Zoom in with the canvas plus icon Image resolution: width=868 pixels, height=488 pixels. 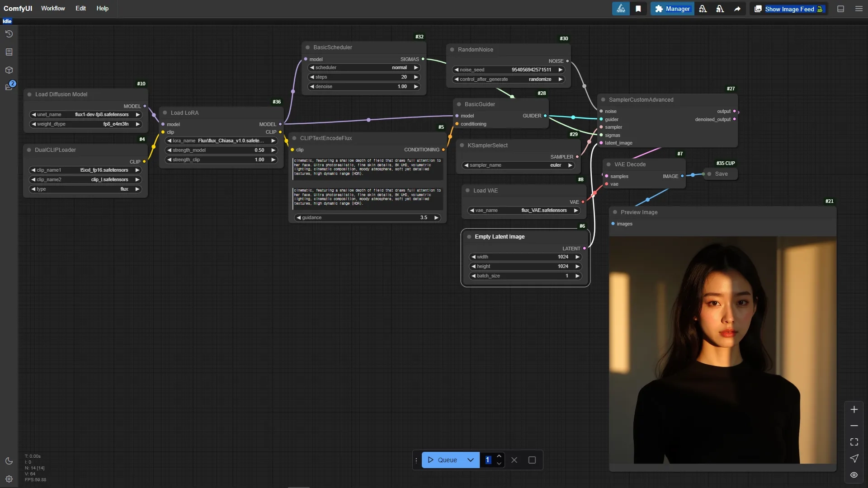click(854, 409)
